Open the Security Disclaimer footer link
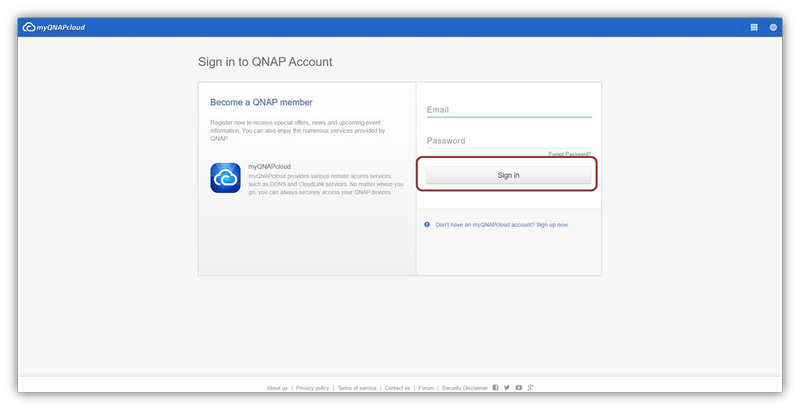 464,388
